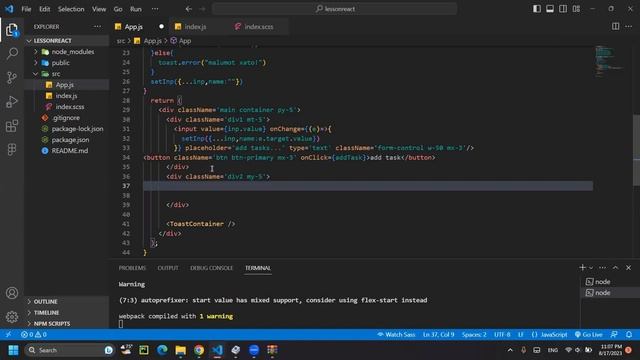The width and height of the screenshot is (640, 360).
Task: Open the overflow menu ellipsis in menu bar
Action: [x=155, y=9]
